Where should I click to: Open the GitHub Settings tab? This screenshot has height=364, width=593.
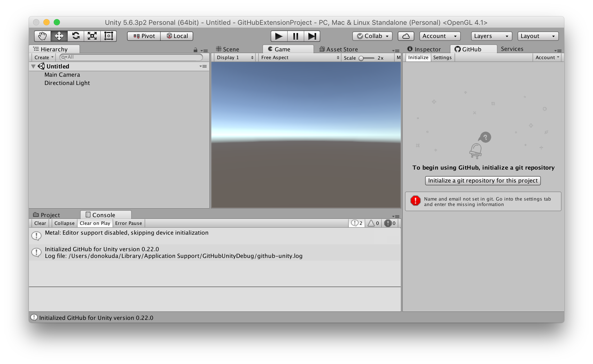pyautogui.click(x=442, y=58)
